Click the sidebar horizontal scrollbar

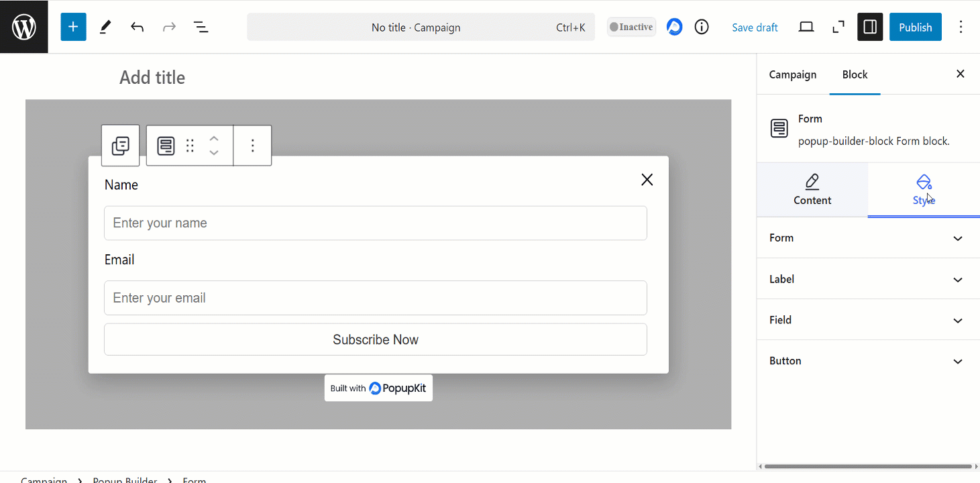click(x=867, y=466)
